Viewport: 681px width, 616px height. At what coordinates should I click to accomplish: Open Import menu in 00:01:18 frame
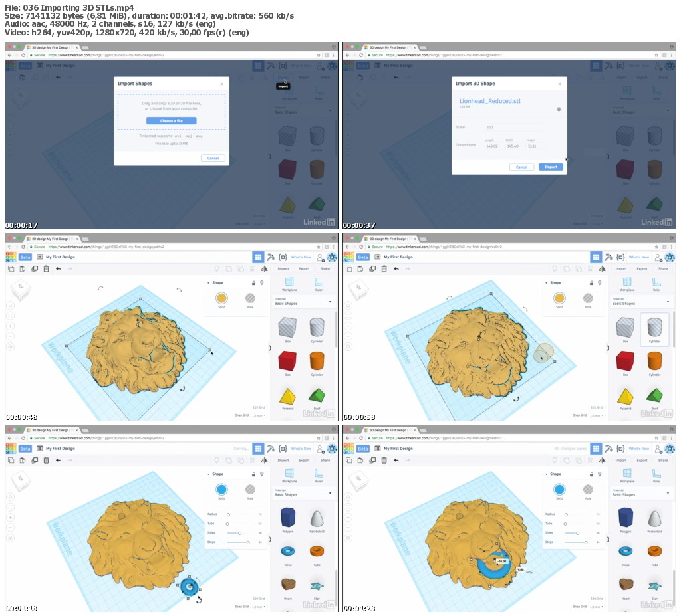coord(283,460)
